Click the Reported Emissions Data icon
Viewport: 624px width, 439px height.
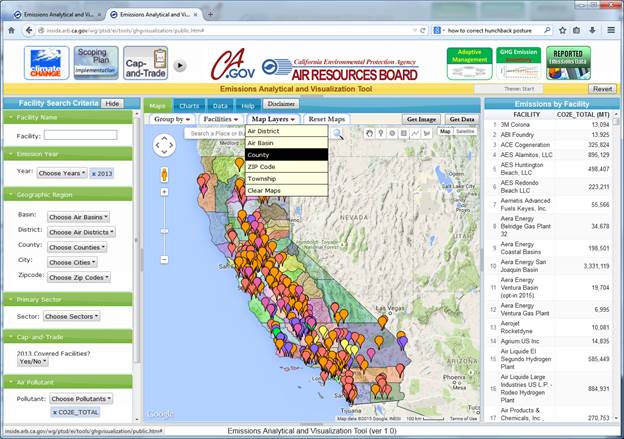pos(568,63)
